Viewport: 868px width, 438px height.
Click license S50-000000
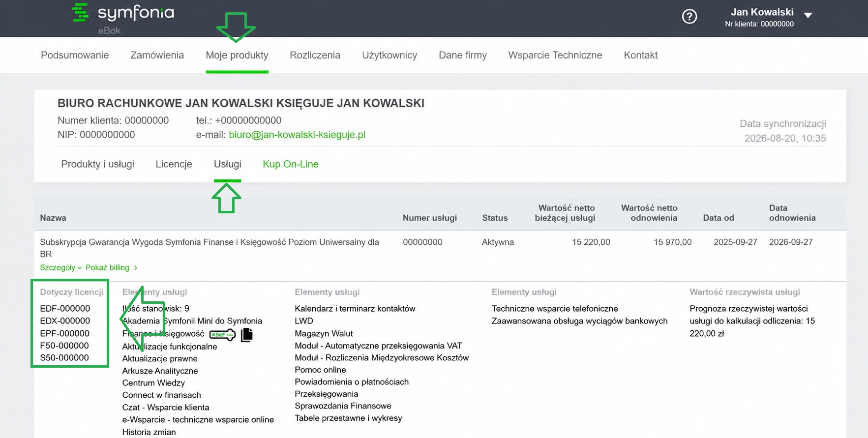[x=64, y=358]
